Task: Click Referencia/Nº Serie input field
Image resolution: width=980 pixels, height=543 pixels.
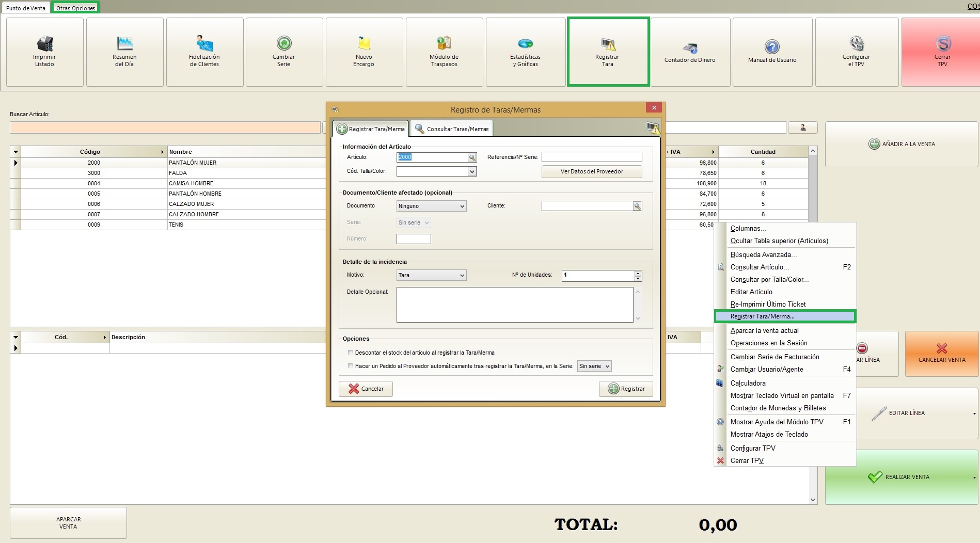Action: [592, 157]
